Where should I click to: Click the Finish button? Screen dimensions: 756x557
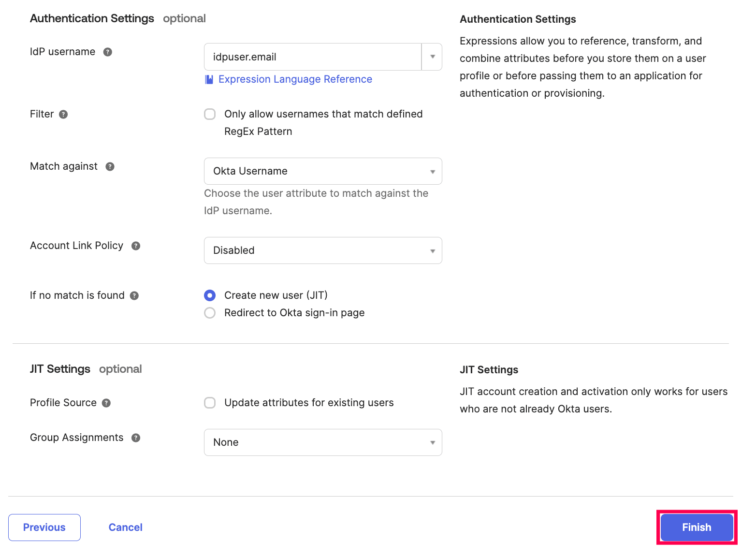pyautogui.click(x=697, y=528)
